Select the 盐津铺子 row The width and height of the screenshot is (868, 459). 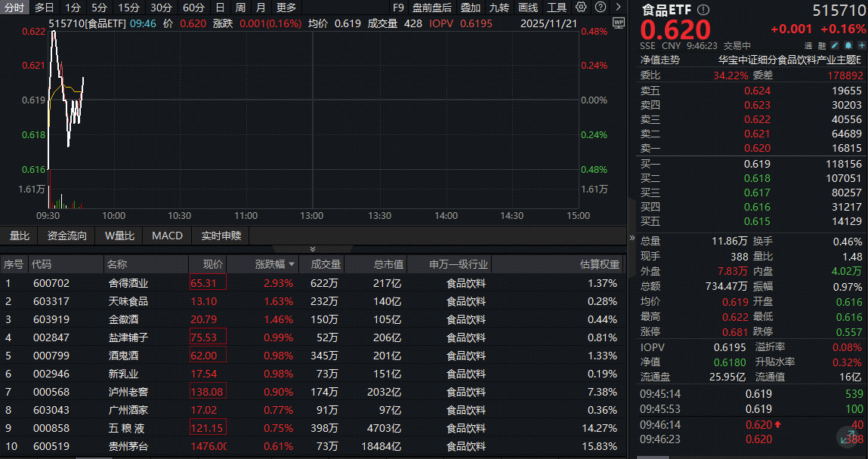[x=313, y=337]
